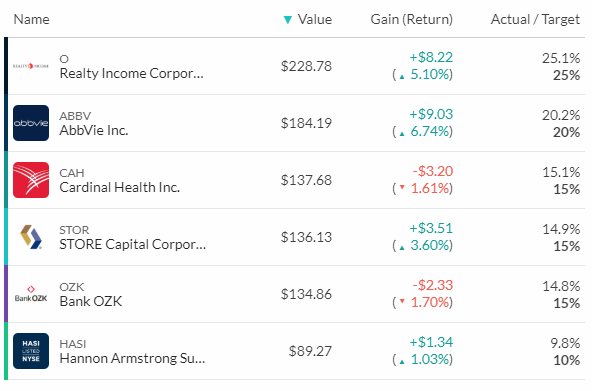Sort by the Name column header

point(31,19)
